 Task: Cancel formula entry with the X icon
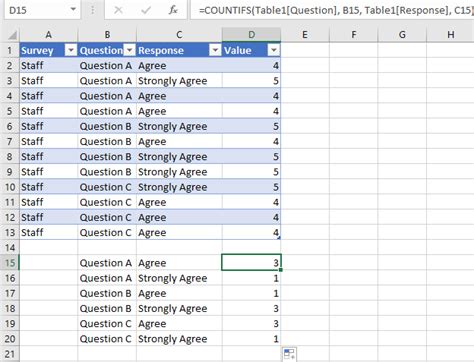[118, 10]
